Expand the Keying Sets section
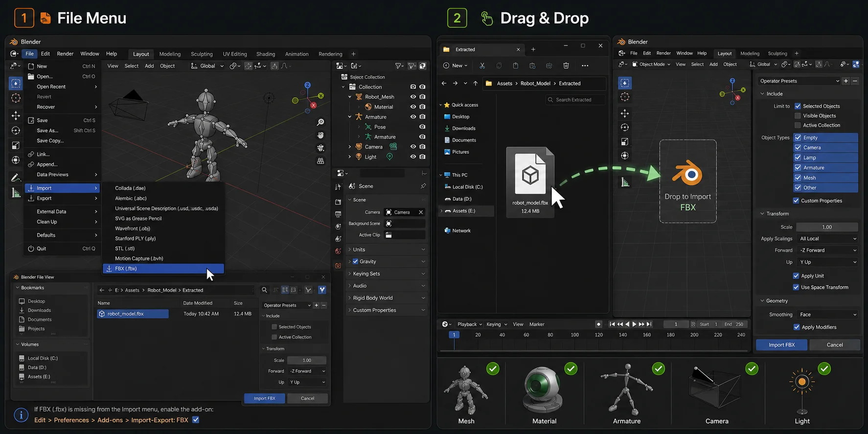Screen dimensions: 868x434 (387, 274)
